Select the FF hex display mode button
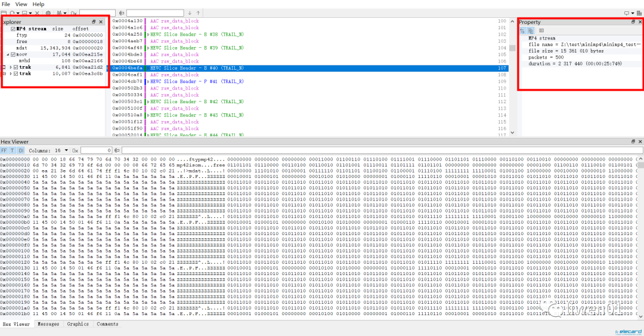 [x=4, y=150]
